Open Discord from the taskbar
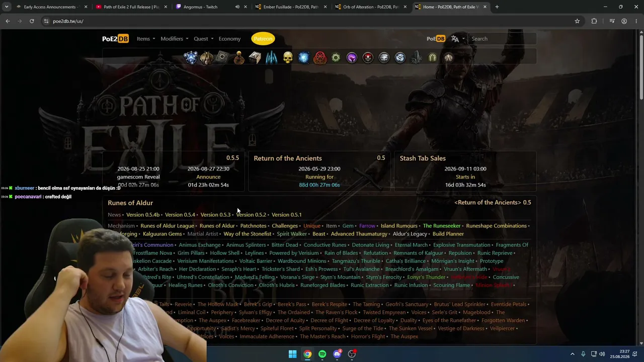This screenshot has height=362, width=644. 337,354
